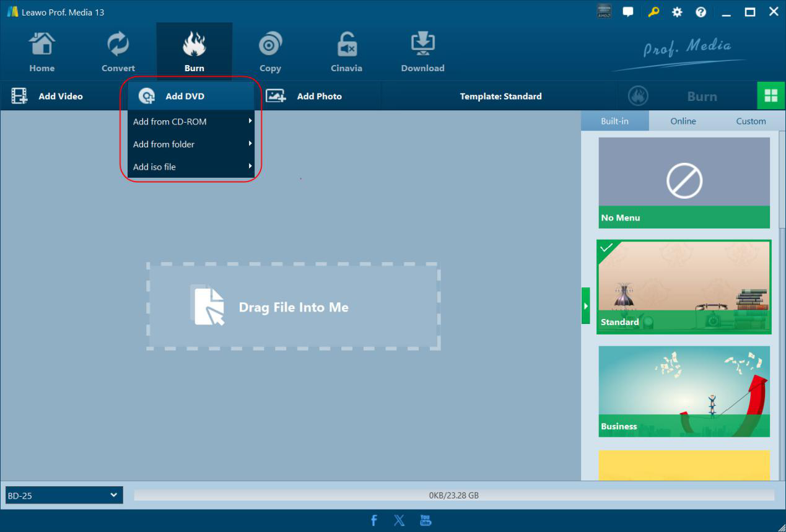
Task: Select the partially visible yellow template
Action: [684, 465]
